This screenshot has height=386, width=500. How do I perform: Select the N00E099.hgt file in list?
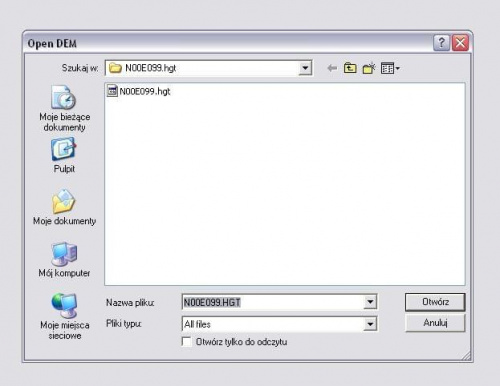pyautogui.click(x=139, y=91)
